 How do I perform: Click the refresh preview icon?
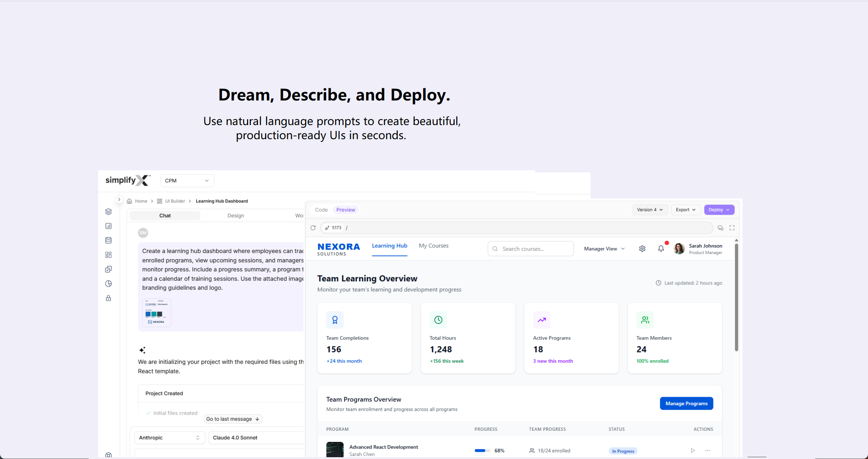(313, 228)
